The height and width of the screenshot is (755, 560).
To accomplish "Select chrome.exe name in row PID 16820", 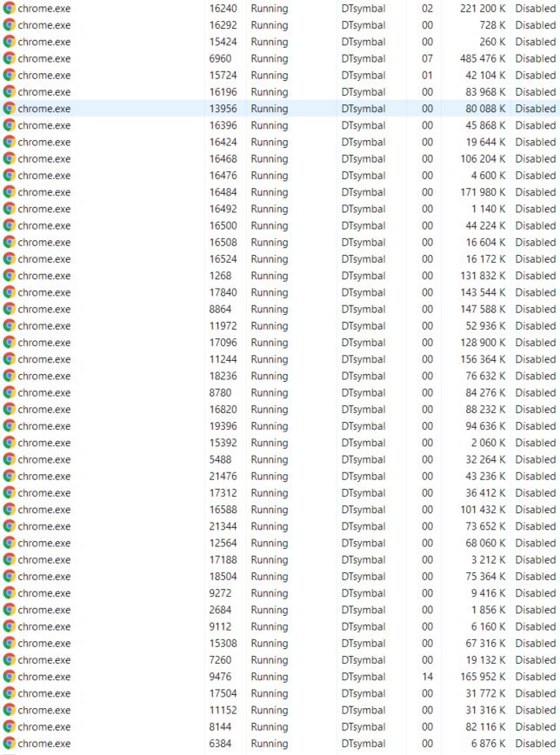I will 44,410.
